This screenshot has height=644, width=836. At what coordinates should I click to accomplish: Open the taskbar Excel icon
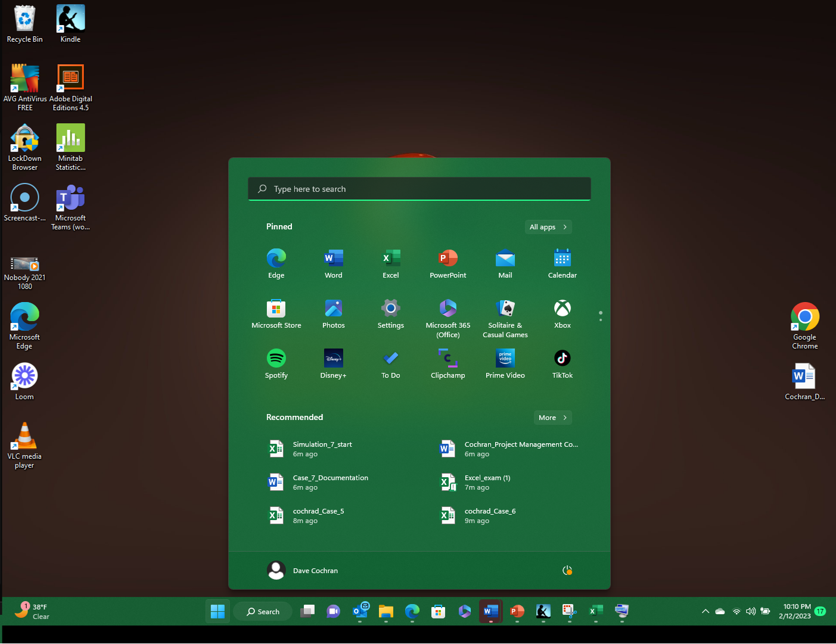pyautogui.click(x=595, y=611)
